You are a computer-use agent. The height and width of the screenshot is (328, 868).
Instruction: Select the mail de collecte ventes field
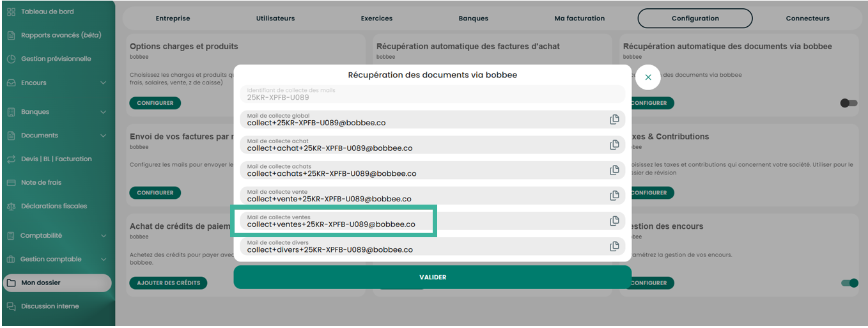click(x=432, y=221)
